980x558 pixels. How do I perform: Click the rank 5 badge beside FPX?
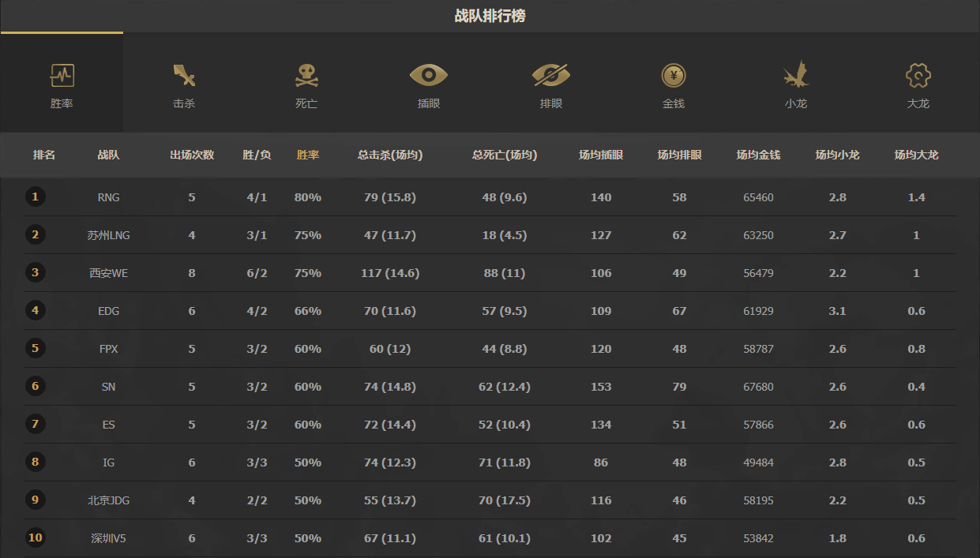[35, 348]
